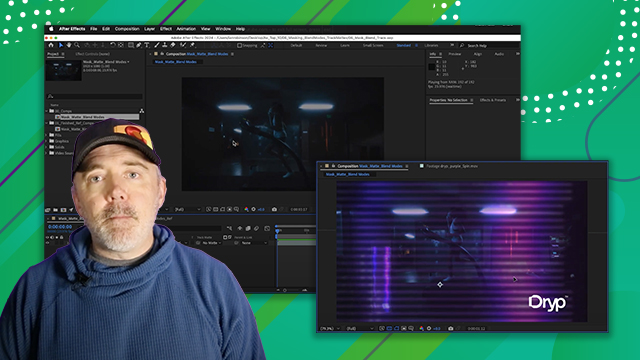The width and height of the screenshot is (640, 360).
Task: Click the color channels icon in inset viewer
Action: coord(422,328)
